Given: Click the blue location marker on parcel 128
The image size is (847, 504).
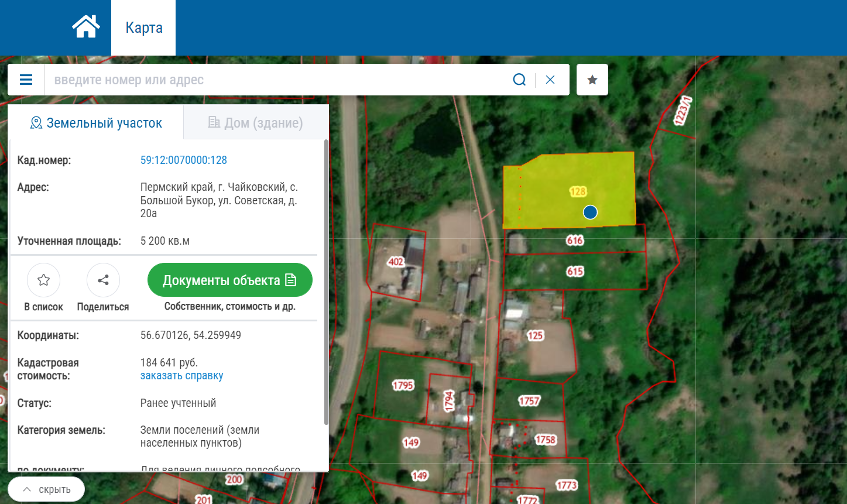Looking at the screenshot, I should point(590,212).
